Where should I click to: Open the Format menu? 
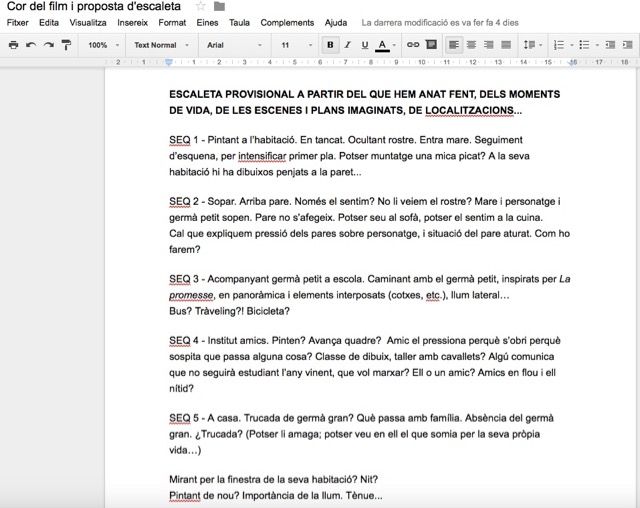point(172,23)
